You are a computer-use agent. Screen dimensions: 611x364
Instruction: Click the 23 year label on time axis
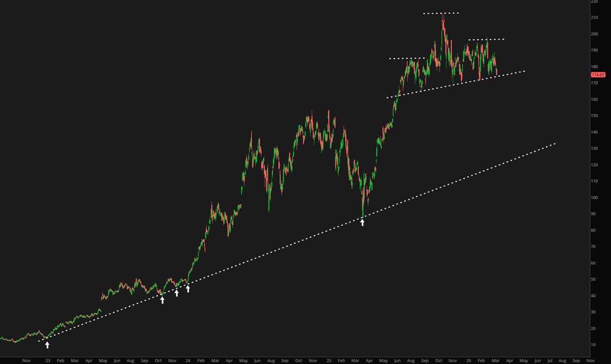(x=47, y=360)
